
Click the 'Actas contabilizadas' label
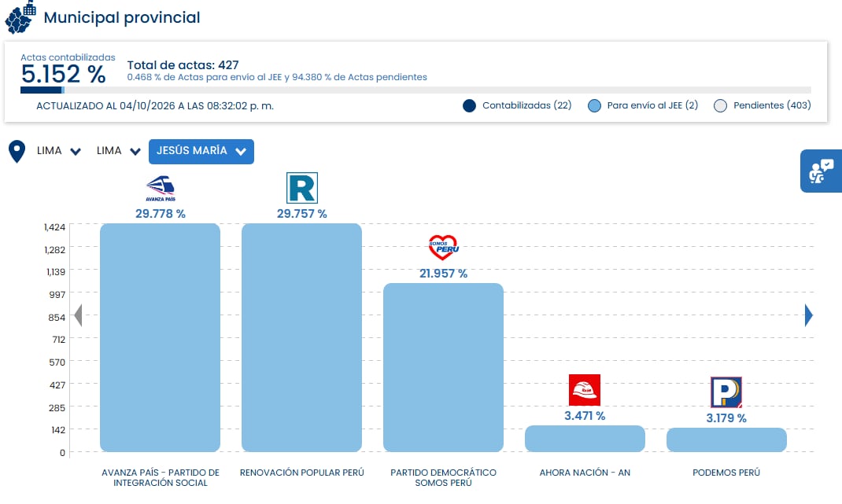pyautogui.click(x=68, y=57)
